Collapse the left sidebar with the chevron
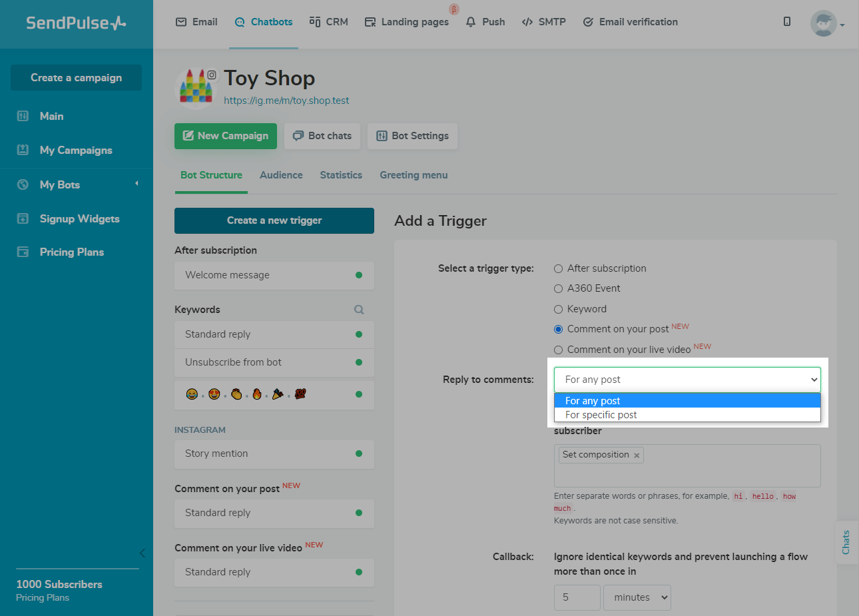Screen dimensions: 859x616 (142, 553)
